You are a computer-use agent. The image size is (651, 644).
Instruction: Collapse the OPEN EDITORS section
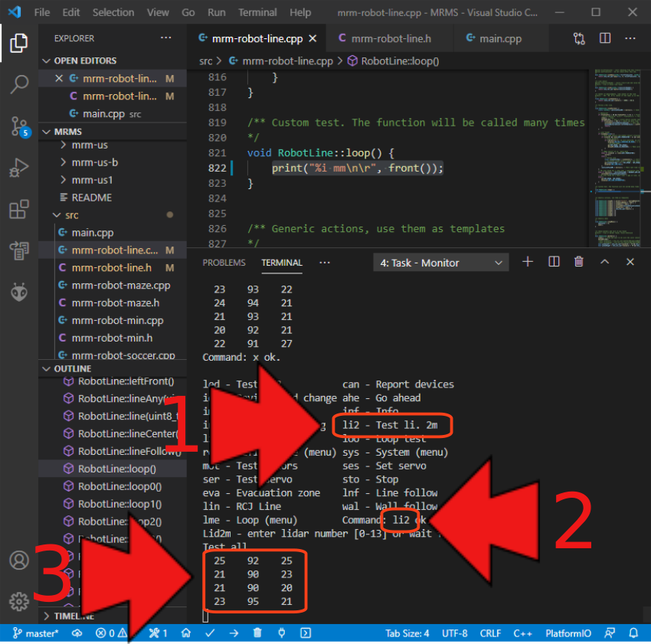pyautogui.click(x=85, y=60)
